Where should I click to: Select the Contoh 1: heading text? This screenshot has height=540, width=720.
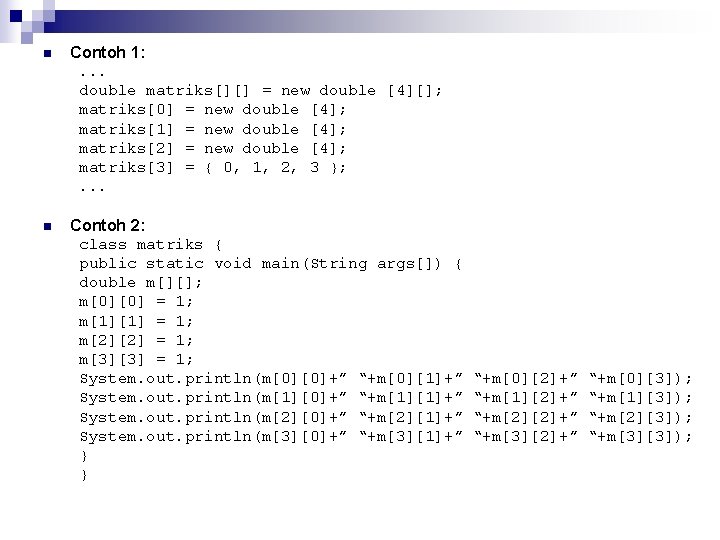(x=107, y=52)
